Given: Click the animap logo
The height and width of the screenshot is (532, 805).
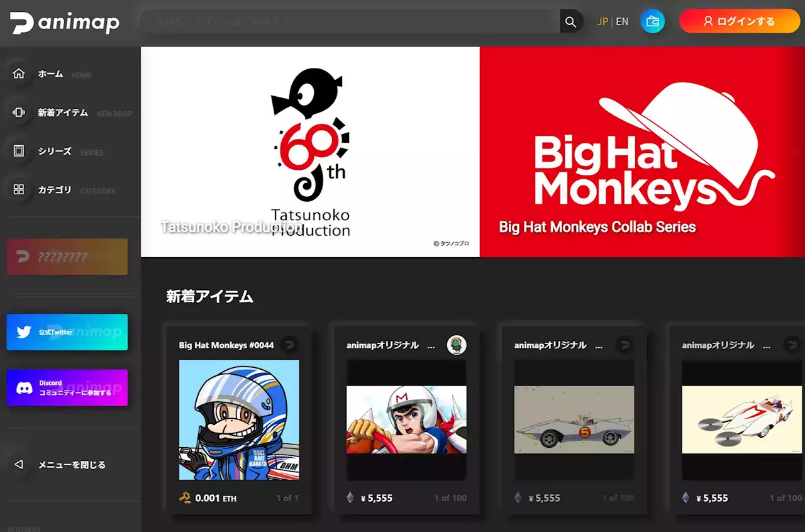Looking at the screenshot, I should pos(65,23).
